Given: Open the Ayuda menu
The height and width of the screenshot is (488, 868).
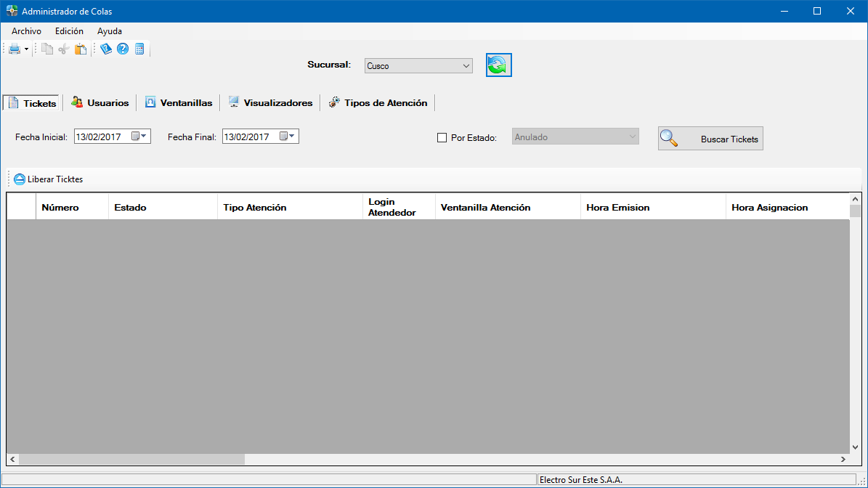Looking at the screenshot, I should tap(110, 31).
